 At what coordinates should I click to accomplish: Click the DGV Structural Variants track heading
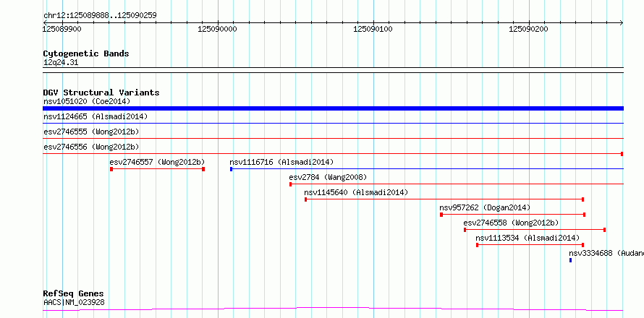point(101,93)
